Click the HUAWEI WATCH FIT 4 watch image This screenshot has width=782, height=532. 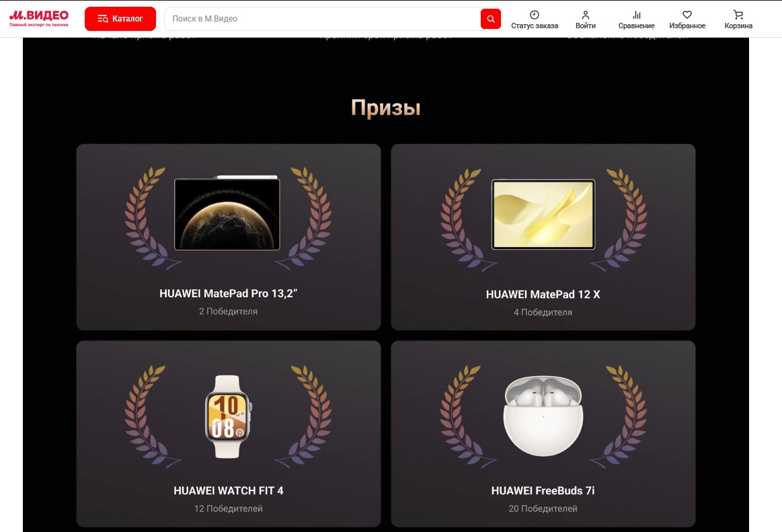[228, 416]
